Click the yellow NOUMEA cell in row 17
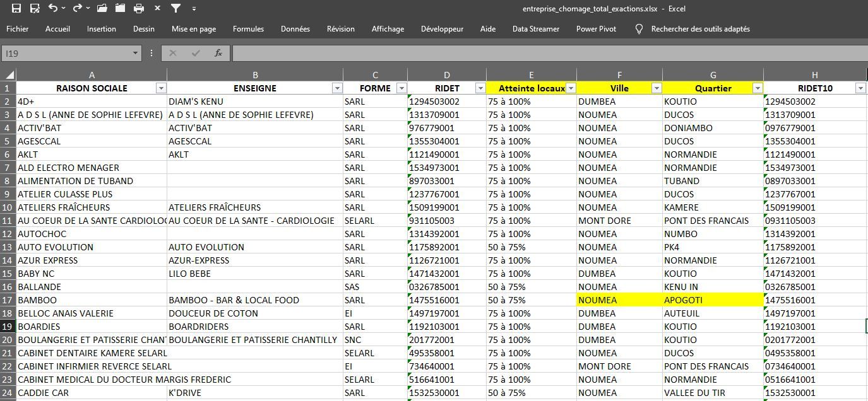This screenshot has width=868, height=401. click(x=619, y=300)
